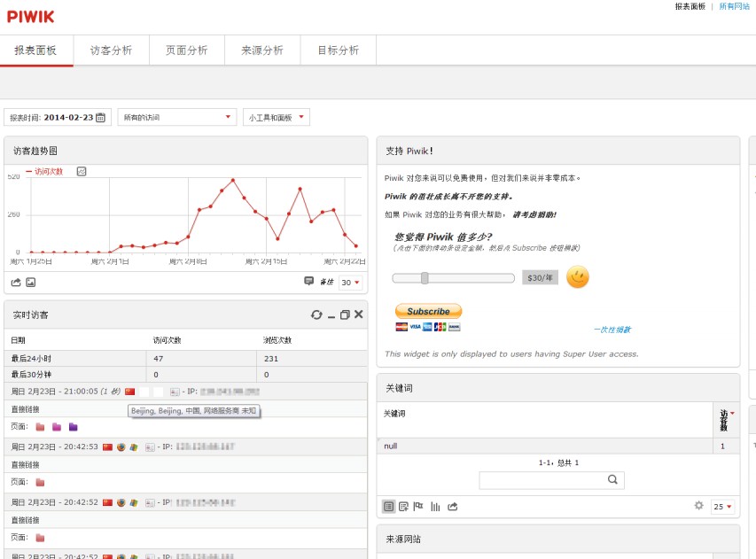Click the yellow Subscribe button

pos(429,311)
